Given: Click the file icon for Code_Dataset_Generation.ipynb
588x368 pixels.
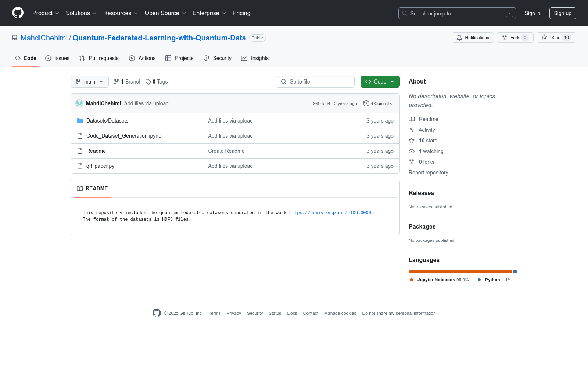Looking at the screenshot, I should [x=80, y=136].
